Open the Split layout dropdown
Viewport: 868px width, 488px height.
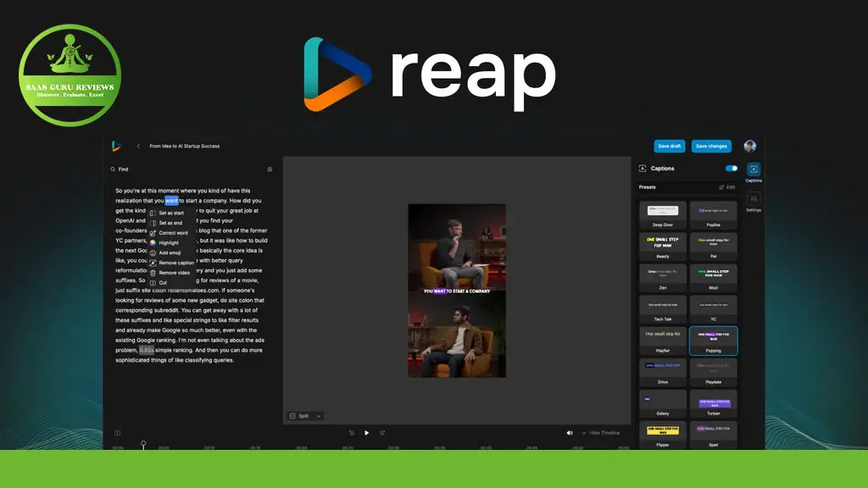[305, 416]
